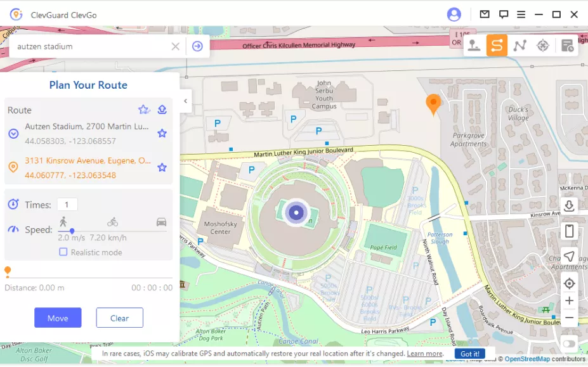Viewport: 588px width, 367px height.
Task: Click the paper plane navigation icon
Action: pos(569,256)
